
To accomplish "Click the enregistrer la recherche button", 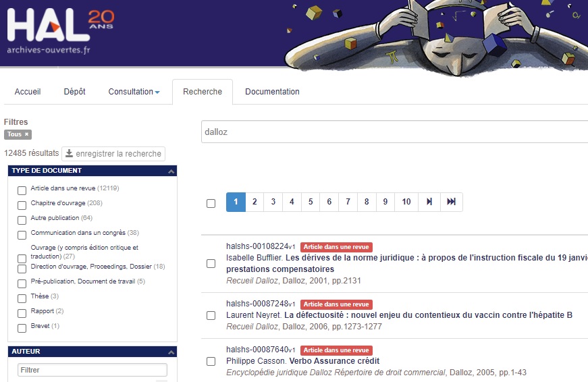I will click(113, 154).
